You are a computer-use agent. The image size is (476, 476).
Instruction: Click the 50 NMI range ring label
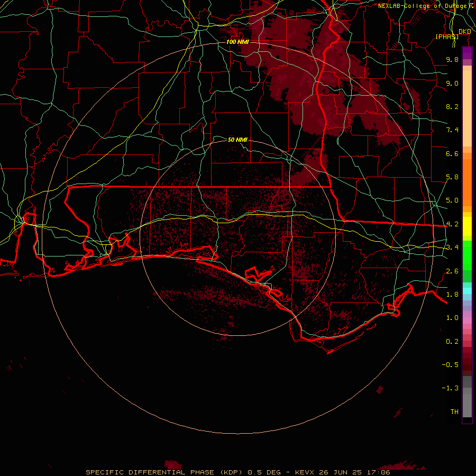237,140
